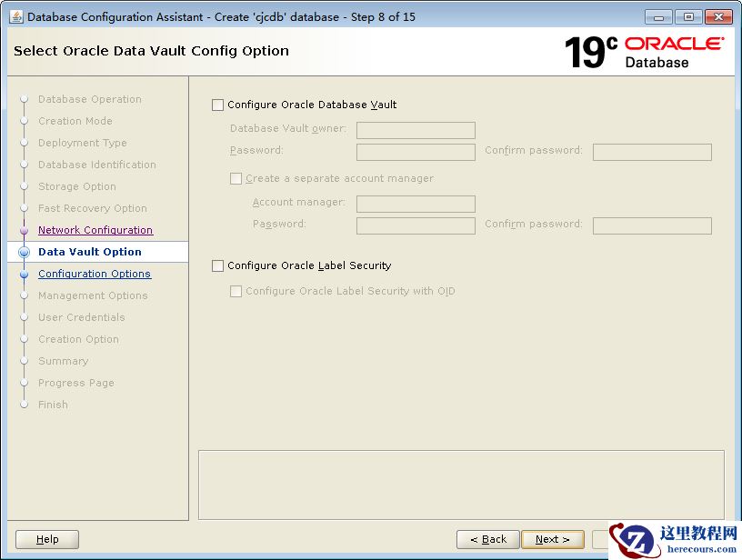Focus Account manager Password field
The height and width of the screenshot is (560, 742).
point(416,225)
